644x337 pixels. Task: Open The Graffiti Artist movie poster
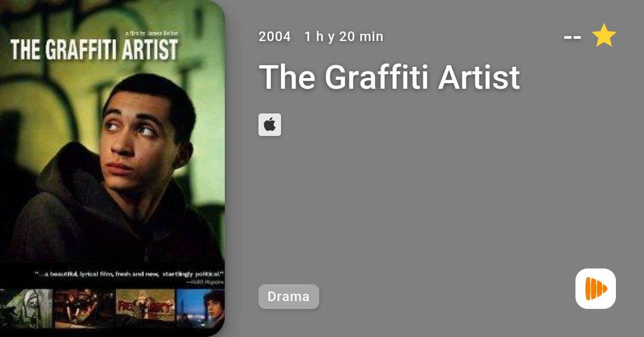[112, 168]
